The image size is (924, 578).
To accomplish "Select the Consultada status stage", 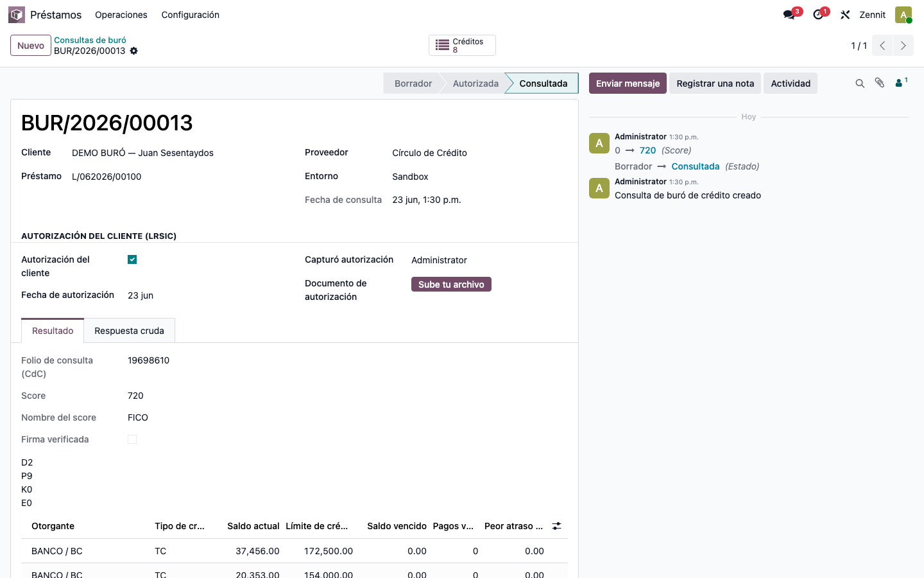I will [543, 83].
